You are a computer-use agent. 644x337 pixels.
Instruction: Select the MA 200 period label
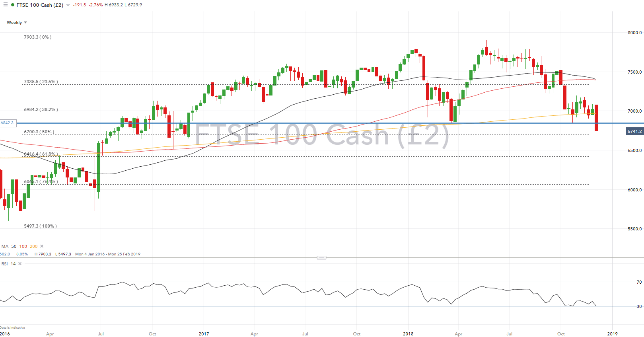(x=33, y=246)
